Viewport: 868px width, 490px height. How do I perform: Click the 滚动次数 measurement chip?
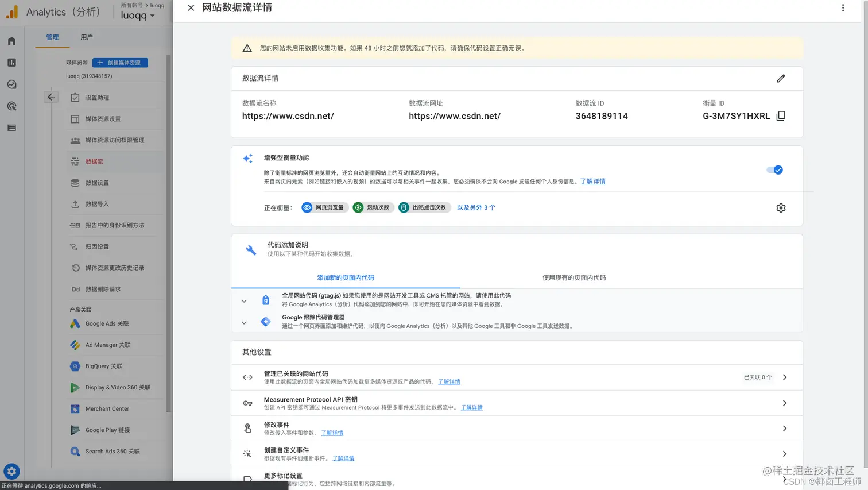tap(373, 207)
